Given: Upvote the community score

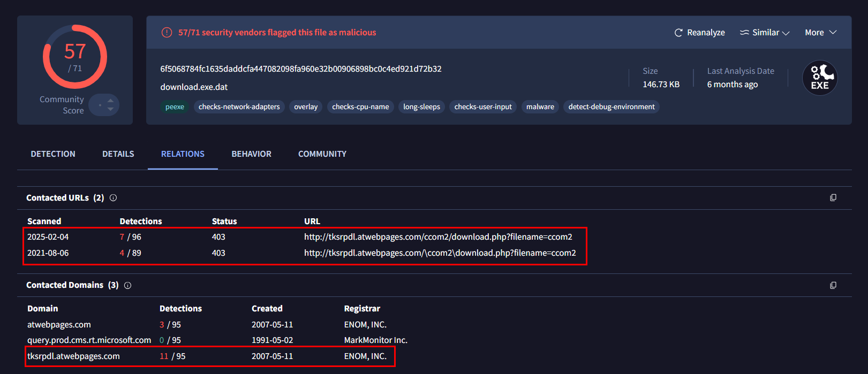Looking at the screenshot, I should click(110, 100).
